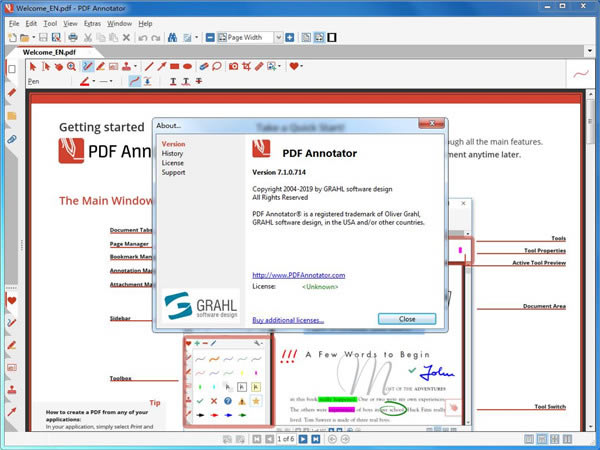Open the Page Width zoom combo box
This screenshot has height=450, width=600.
(250, 38)
